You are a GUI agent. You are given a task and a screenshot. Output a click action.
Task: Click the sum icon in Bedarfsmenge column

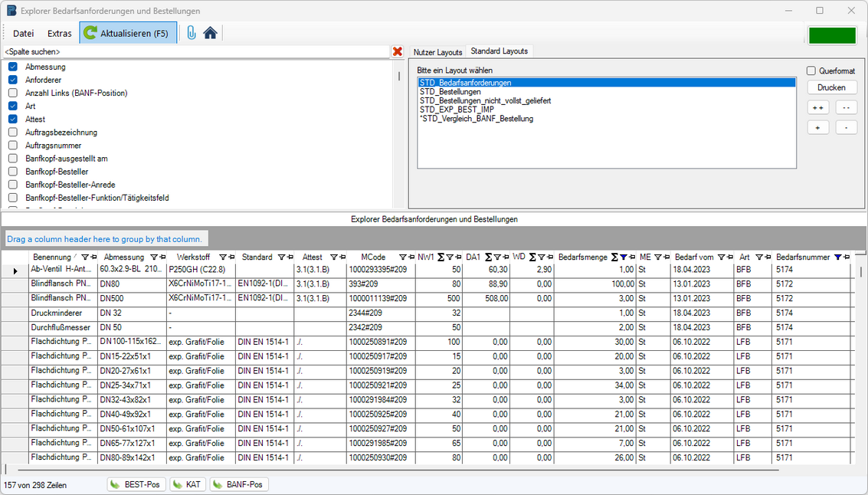coord(614,257)
